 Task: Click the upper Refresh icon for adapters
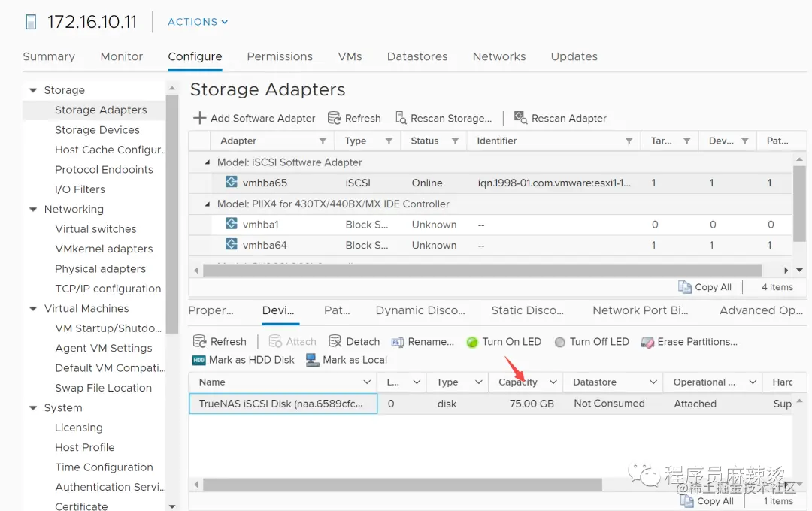pyautogui.click(x=334, y=118)
